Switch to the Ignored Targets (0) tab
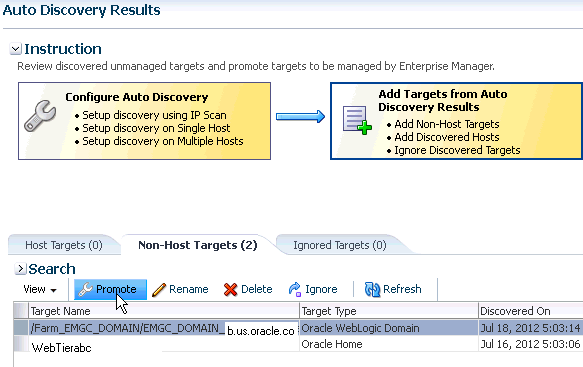Viewport: 583px width, 367px height. pyautogui.click(x=340, y=245)
